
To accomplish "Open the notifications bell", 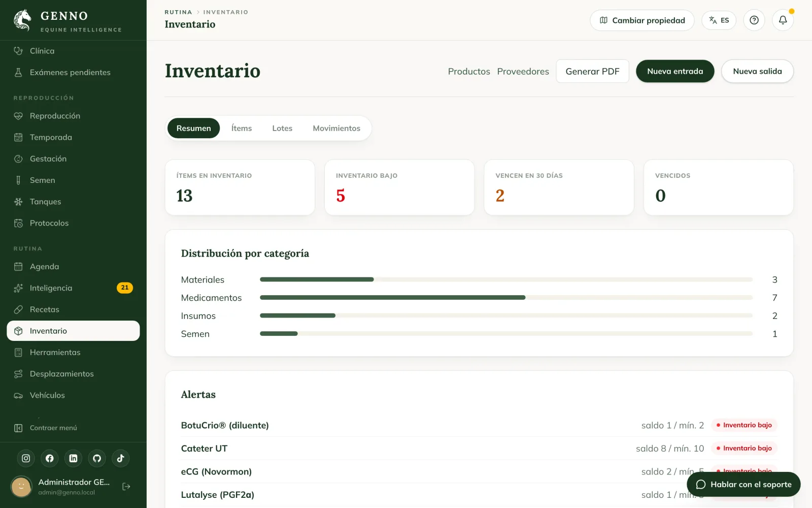I will pyautogui.click(x=783, y=20).
